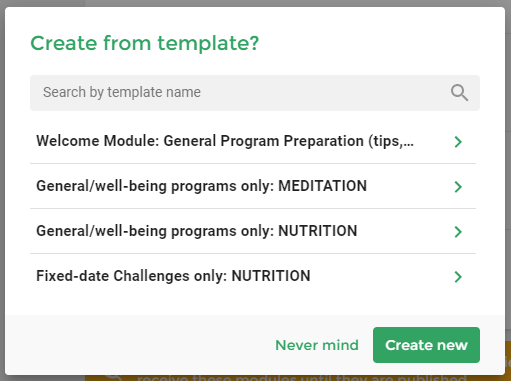511x381 pixels.
Task: Focus the Search by template name field
Action: [255, 93]
